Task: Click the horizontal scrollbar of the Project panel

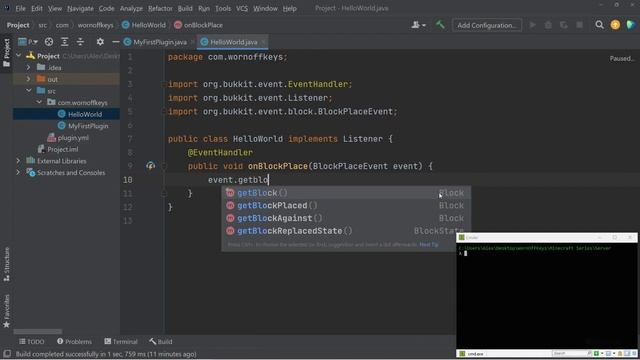Action: point(38,331)
